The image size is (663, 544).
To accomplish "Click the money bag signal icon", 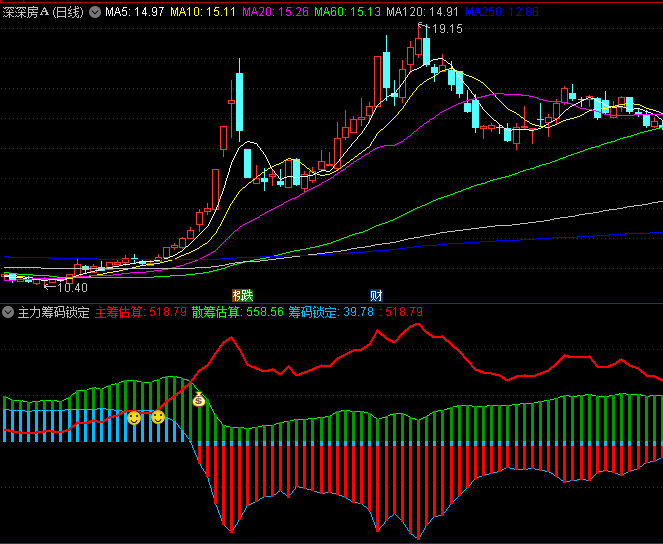I will click(x=198, y=399).
